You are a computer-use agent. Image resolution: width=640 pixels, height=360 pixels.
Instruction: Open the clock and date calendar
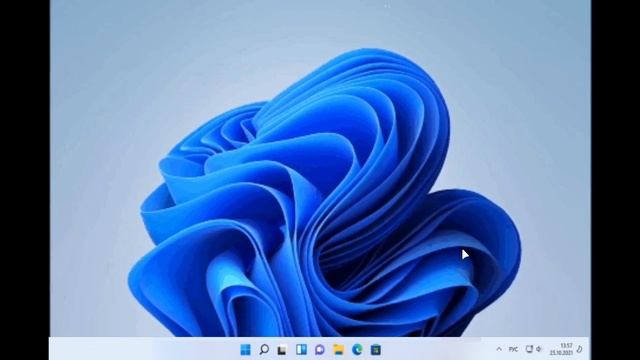pyautogui.click(x=561, y=349)
